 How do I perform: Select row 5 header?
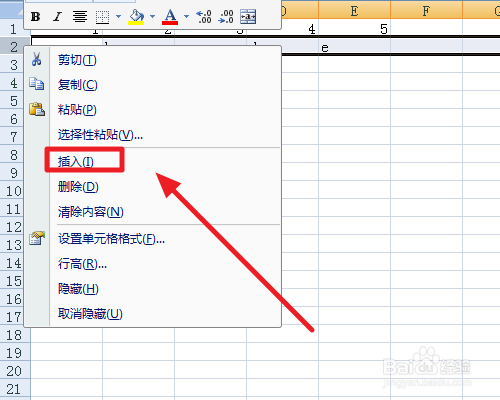(12, 101)
